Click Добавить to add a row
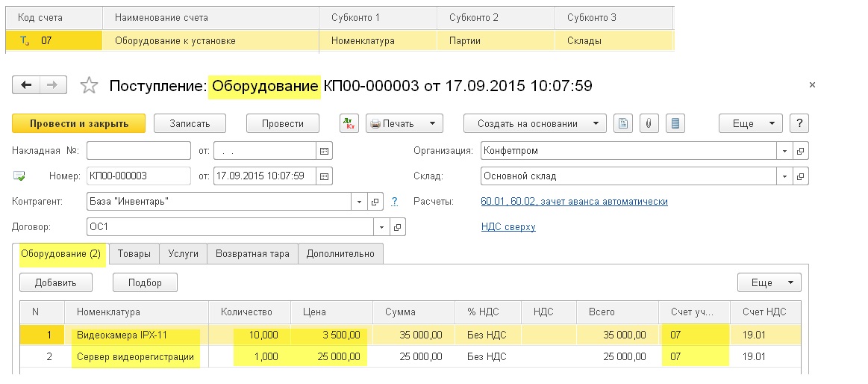This screenshot has height=384, width=868. 56,282
